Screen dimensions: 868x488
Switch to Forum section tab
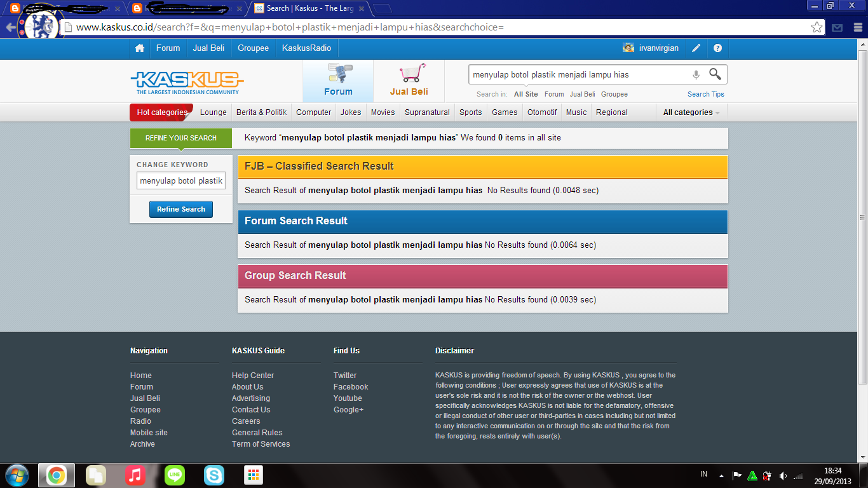tap(338, 81)
